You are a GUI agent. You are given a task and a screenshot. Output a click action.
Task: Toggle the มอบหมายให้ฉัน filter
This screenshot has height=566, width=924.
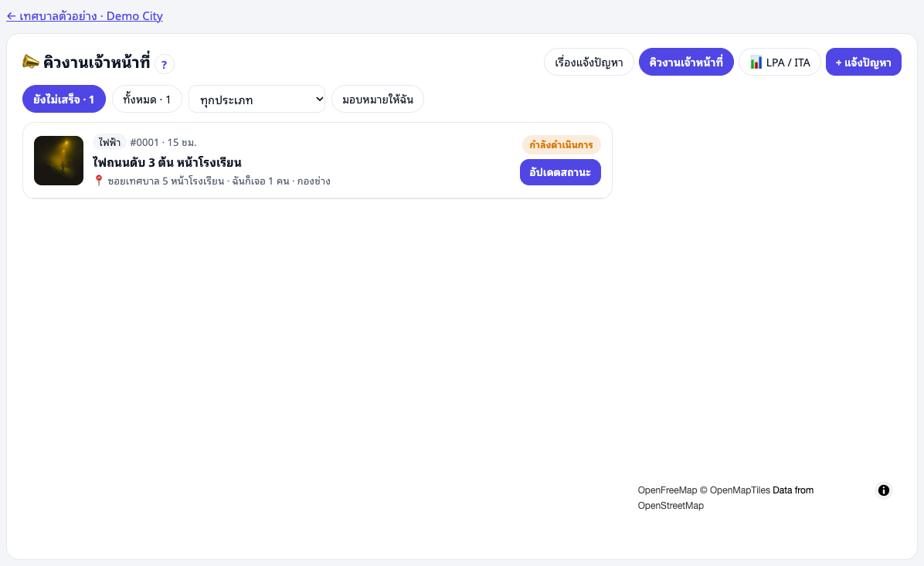pos(378,99)
